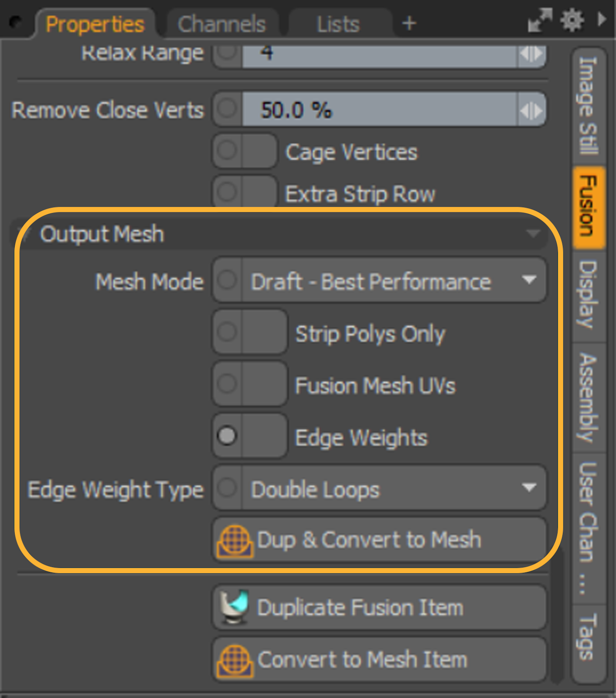616x698 pixels.
Task: Click the Remove Close Verts value field
Action: point(380,109)
